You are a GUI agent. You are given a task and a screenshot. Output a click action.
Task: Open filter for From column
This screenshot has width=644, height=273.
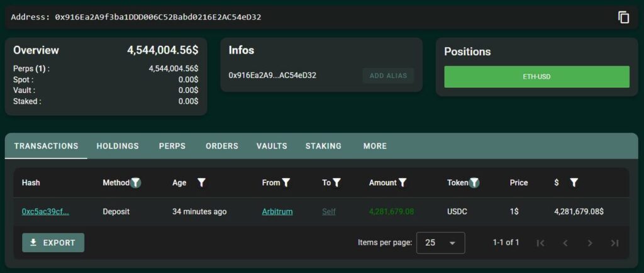point(286,182)
